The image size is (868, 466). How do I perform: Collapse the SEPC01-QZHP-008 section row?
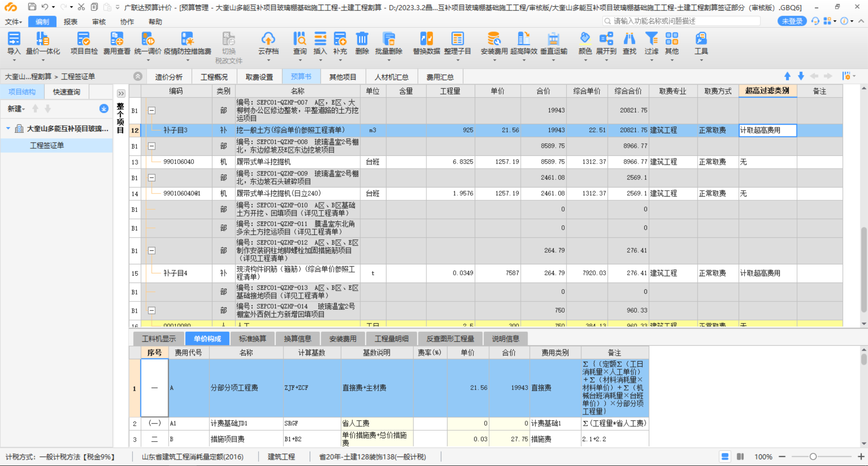click(x=152, y=146)
